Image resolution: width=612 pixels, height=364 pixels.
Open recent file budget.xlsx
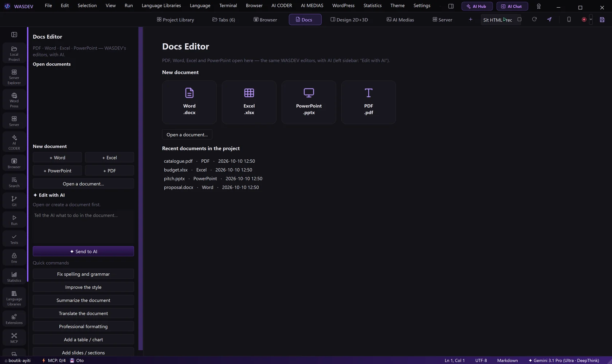pos(208,170)
